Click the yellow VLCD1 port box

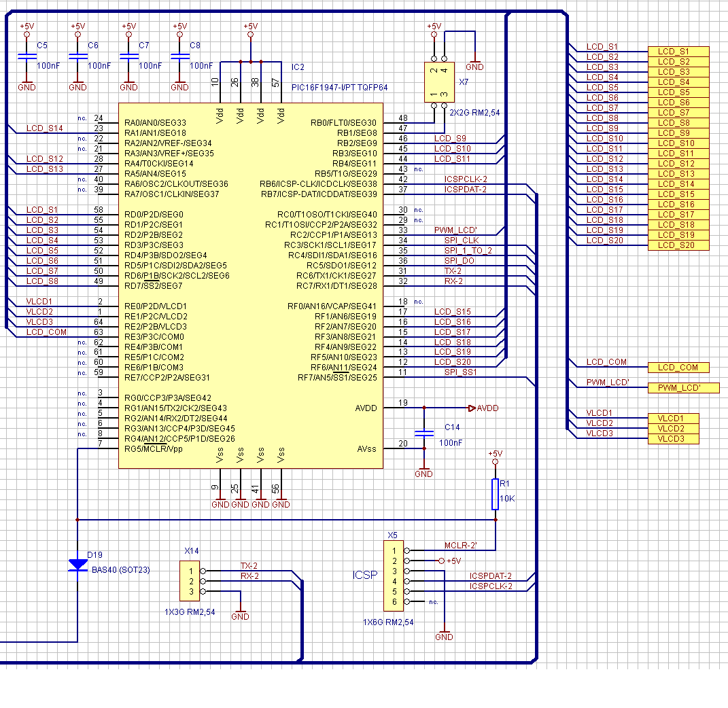(x=673, y=419)
